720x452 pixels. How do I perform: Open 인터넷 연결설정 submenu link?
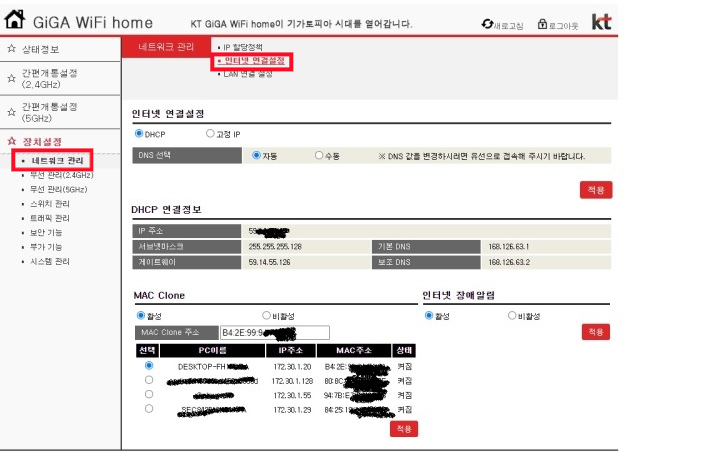pyautogui.click(x=254, y=61)
